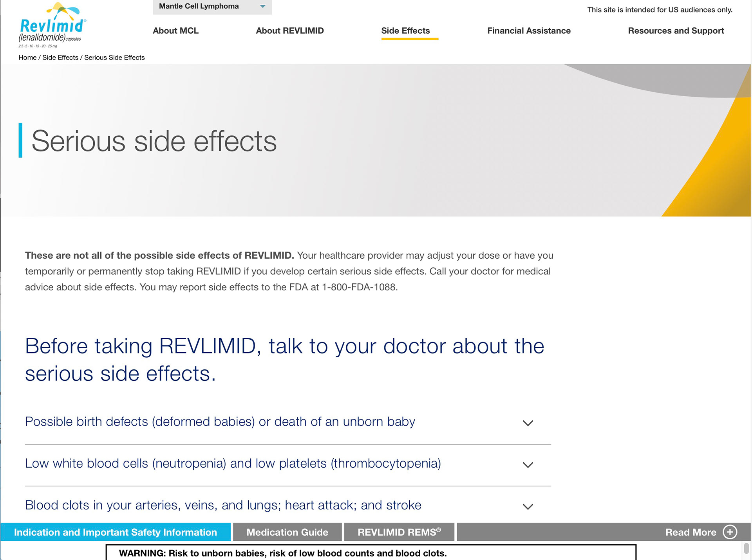
Task: Click chevron beside blood clots row
Action: click(528, 506)
